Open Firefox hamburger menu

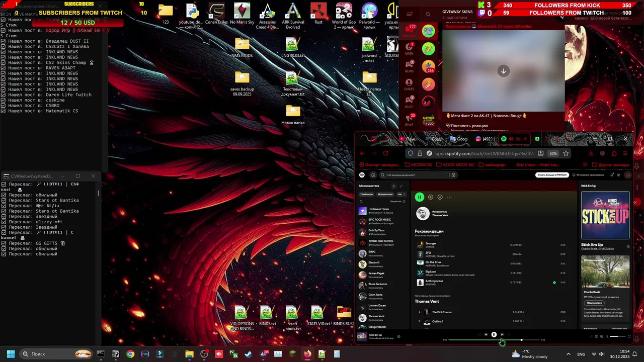[626, 153]
